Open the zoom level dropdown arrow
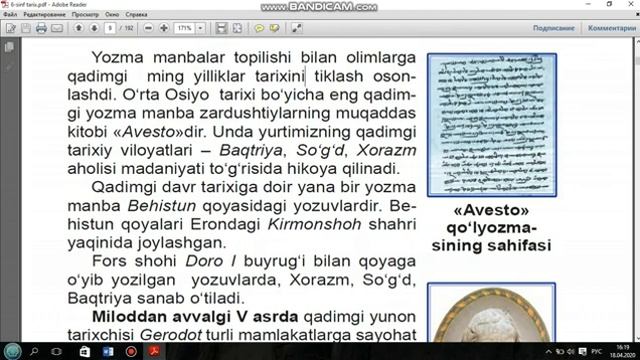Image resolution: width=640 pixels, height=360 pixels. tap(200, 28)
